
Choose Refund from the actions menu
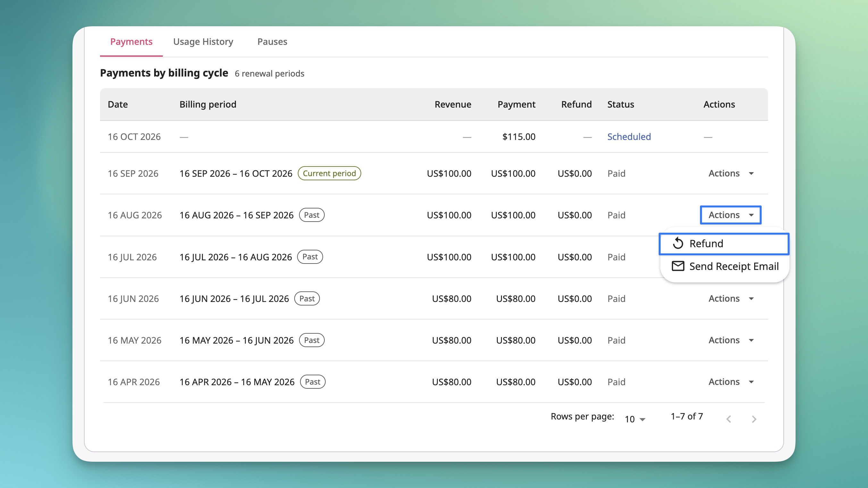tap(724, 243)
